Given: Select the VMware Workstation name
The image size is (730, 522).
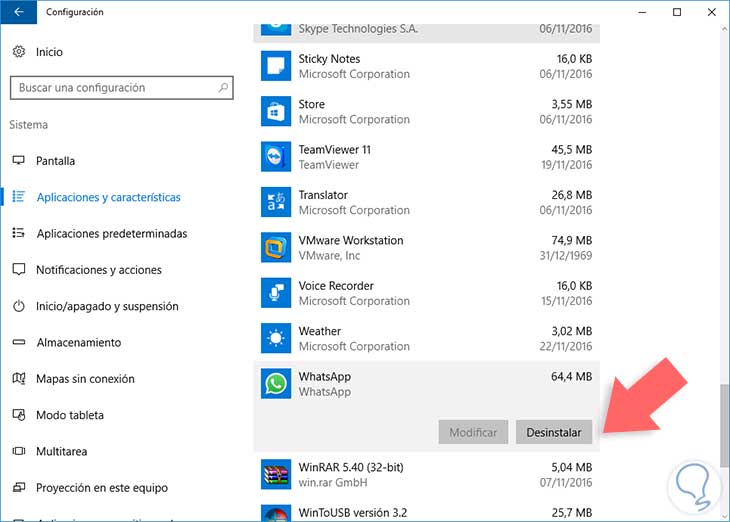Looking at the screenshot, I should tap(351, 240).
